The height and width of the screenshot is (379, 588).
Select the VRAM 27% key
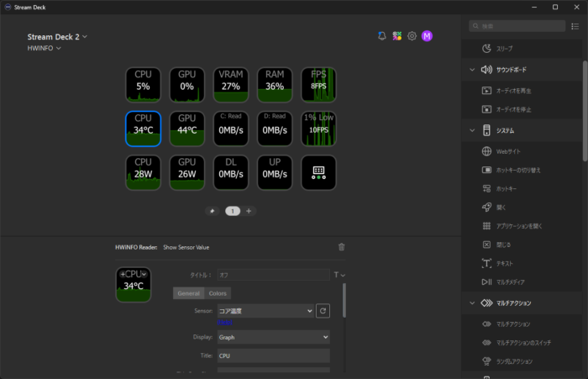pos(231,85)
